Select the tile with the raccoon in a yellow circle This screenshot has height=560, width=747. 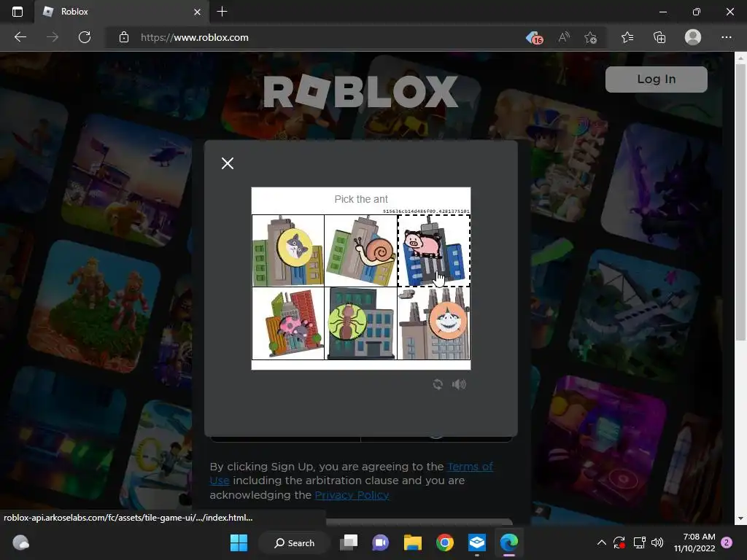(287, 251)
